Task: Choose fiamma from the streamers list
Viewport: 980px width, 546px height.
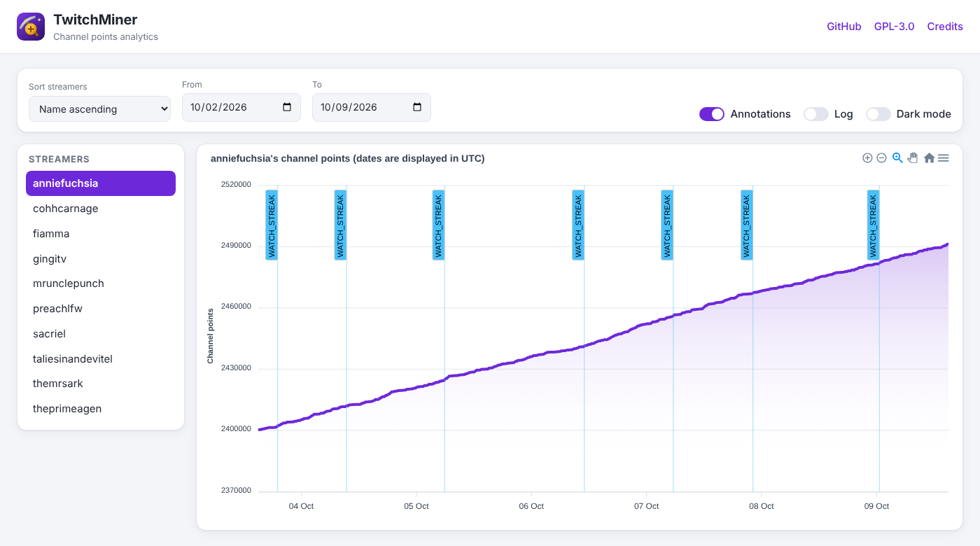Action: [x=101, y=234]
